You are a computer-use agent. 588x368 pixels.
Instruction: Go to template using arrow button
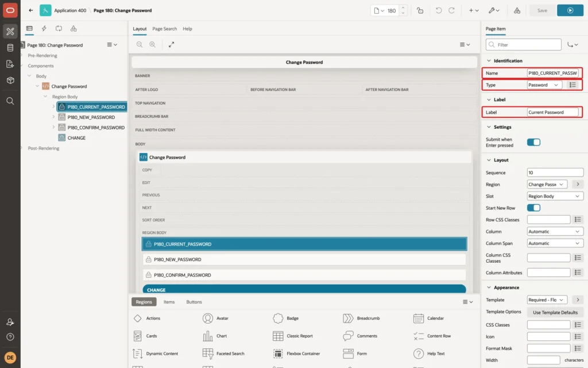pyautogui.click(x=578, y=300)
